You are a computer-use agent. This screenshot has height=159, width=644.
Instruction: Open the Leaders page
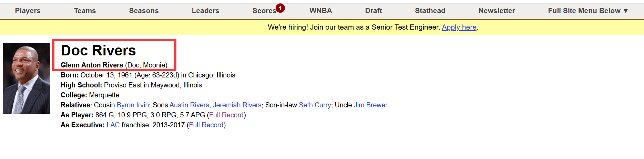point(205,11)
